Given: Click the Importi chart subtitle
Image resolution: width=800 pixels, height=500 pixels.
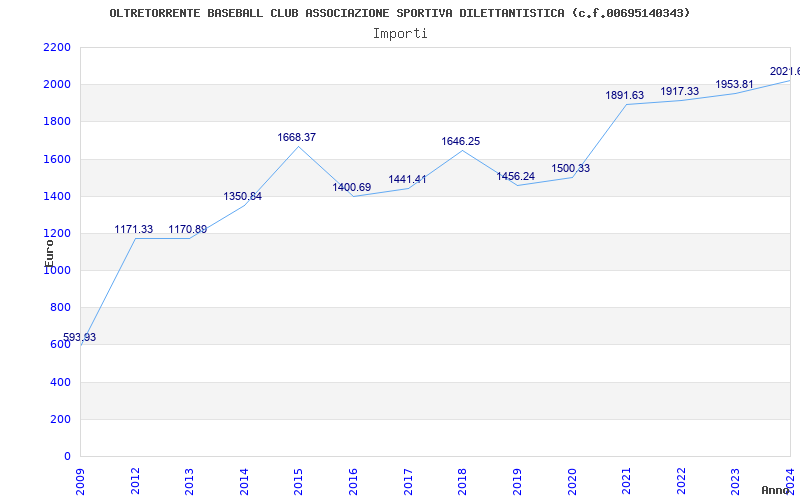Looking at the screenshot, I should click(x=400, y=34).
